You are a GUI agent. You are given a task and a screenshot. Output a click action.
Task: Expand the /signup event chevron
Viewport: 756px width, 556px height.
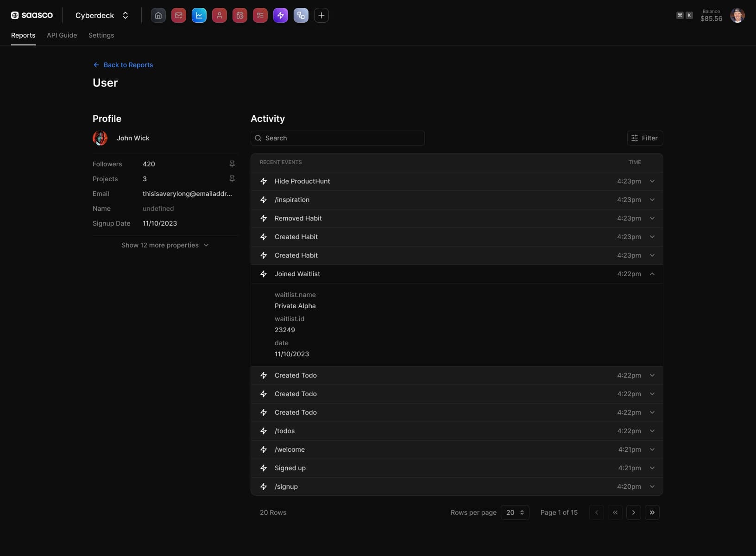pos(652,486)
